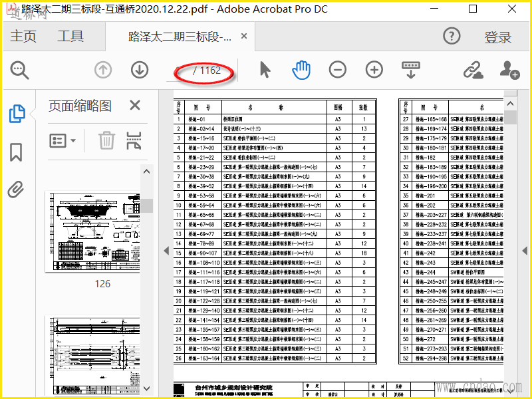Click row 15 cell 桥施-90~107
Viewport: 532px width, 399px height.
203,253
